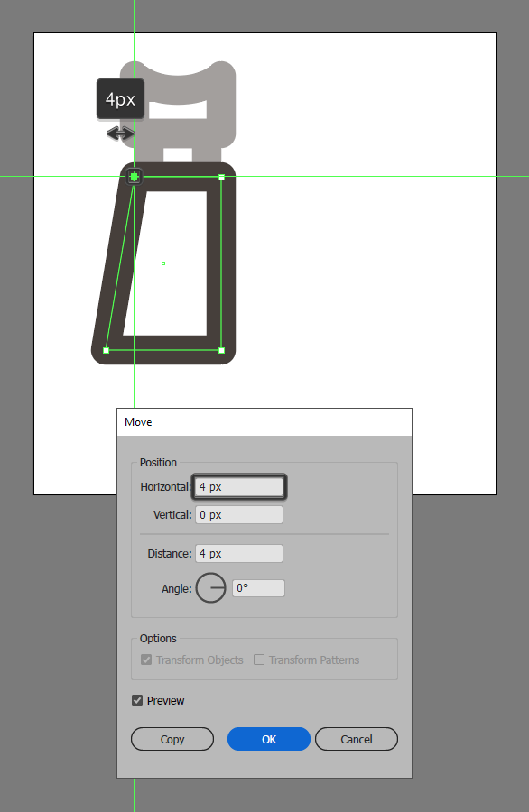Confirm the move with the OK button
Image resolution: width=529 pixels, height=812 pixels.
[268, 739]
